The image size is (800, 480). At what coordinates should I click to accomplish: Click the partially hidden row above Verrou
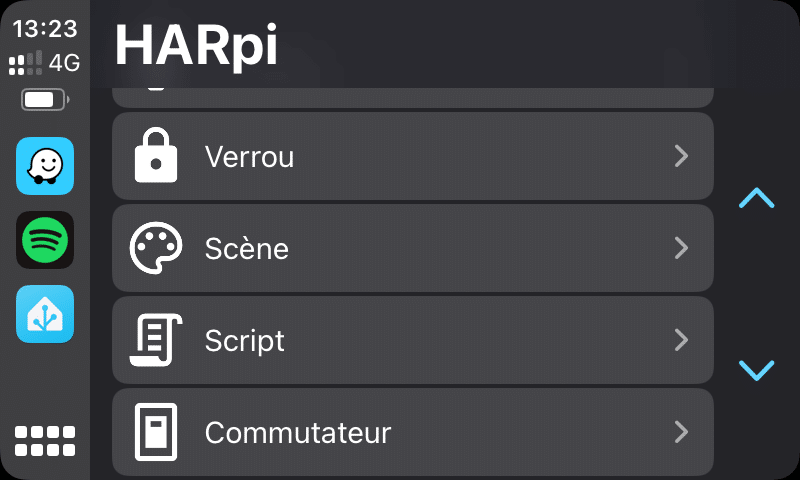(413, 97)
